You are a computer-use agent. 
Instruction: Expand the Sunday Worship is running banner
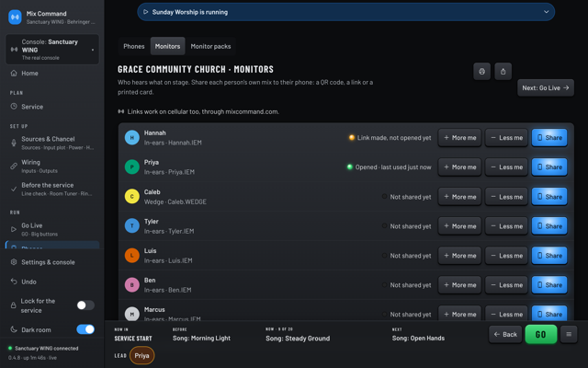345,12
